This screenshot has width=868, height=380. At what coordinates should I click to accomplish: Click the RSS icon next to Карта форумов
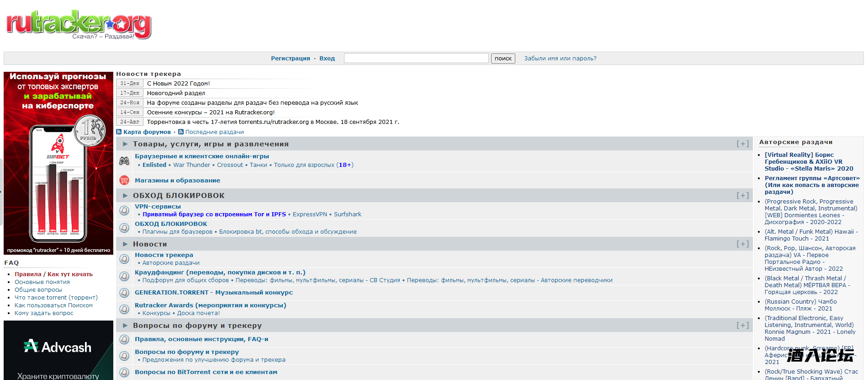pos(119,132)
